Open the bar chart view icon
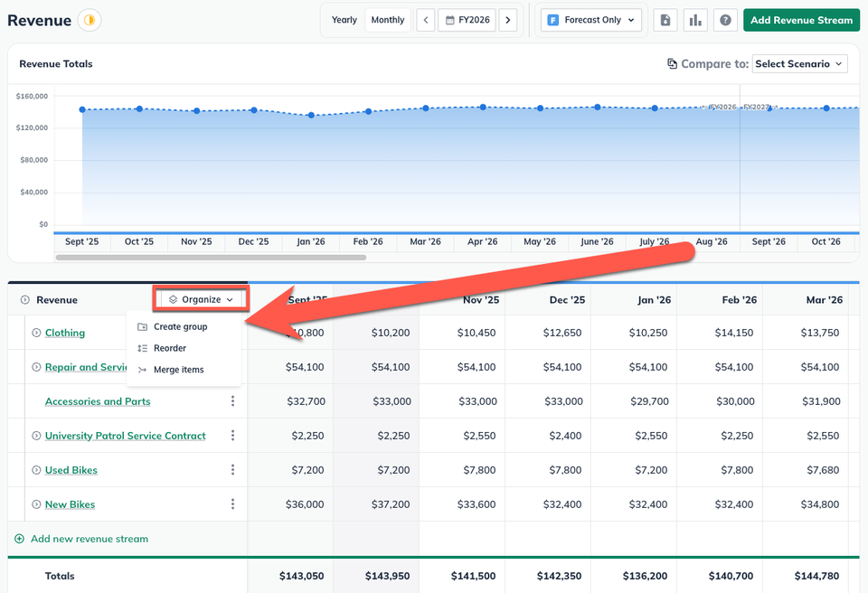This screenshot has width=868, height=593. point(695,20)
